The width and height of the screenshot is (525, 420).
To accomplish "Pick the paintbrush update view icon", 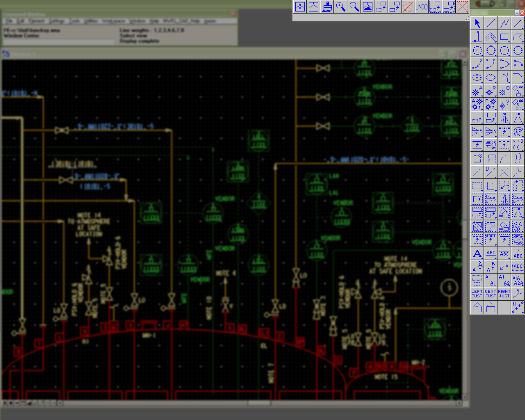I will click(327, 7).
